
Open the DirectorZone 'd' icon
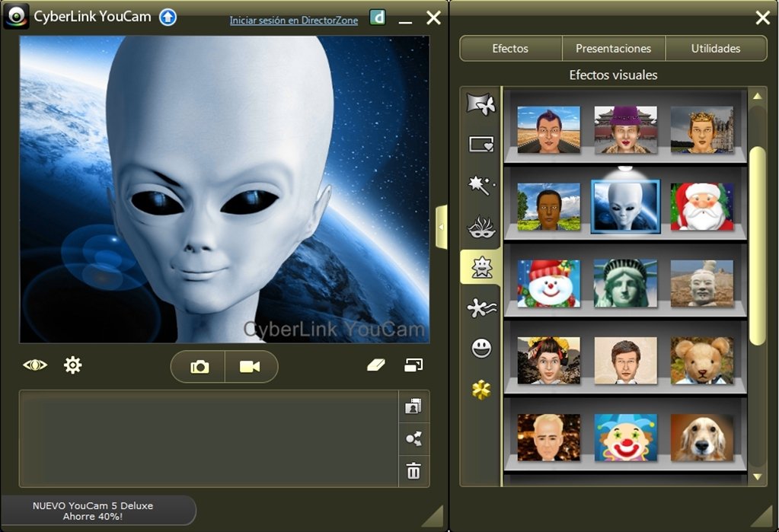378,18
